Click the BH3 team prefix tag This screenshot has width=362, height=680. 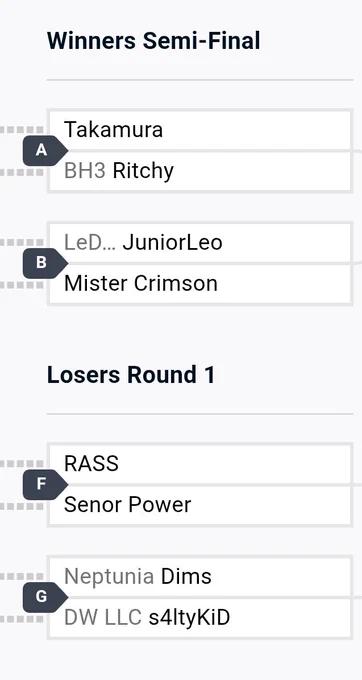[x=85, y=171]
